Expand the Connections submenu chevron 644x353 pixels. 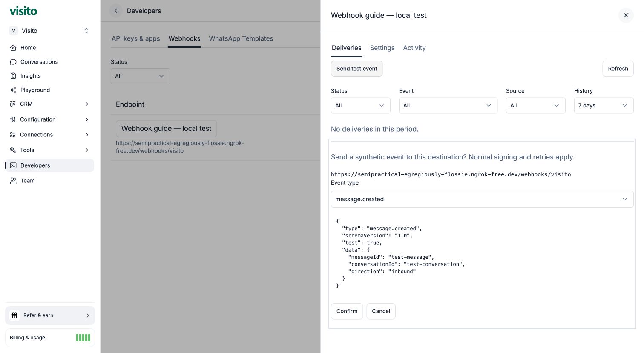[x=87, y=135]
